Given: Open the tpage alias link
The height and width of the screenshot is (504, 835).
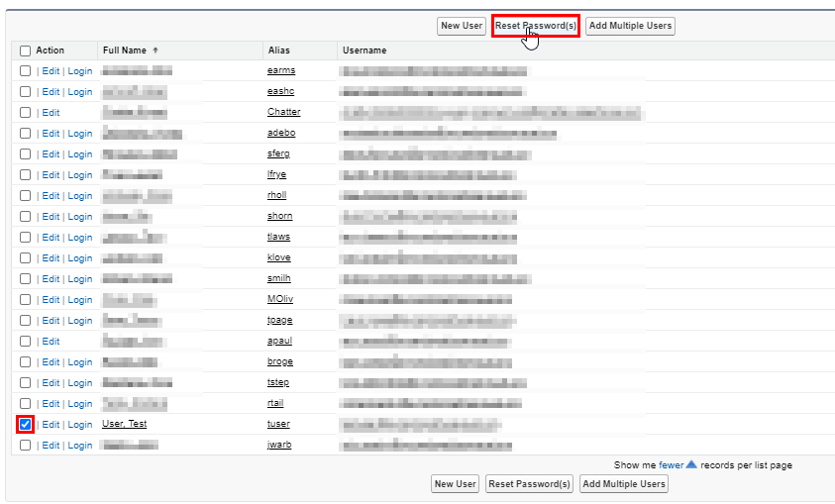Looking at the screenshot, I should tap(279, 320).
